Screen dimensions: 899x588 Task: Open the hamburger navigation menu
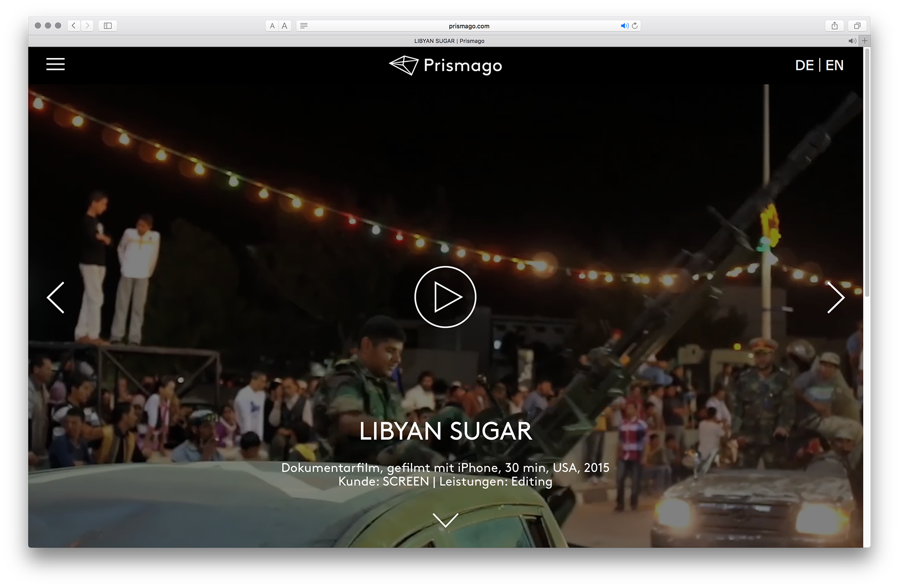[55, 64]
